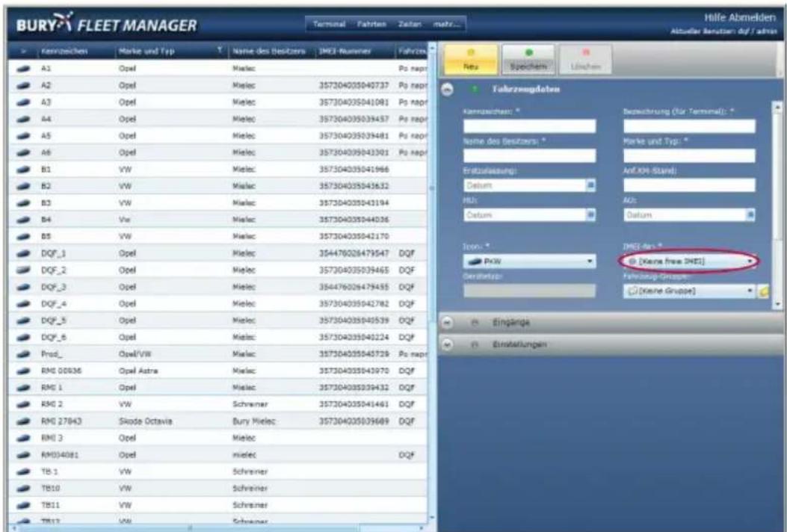Open the IMEI-Nr dropdown Keine freie IMEI
Viewport: 787px width, 532px height.
(x=689, y=262)
